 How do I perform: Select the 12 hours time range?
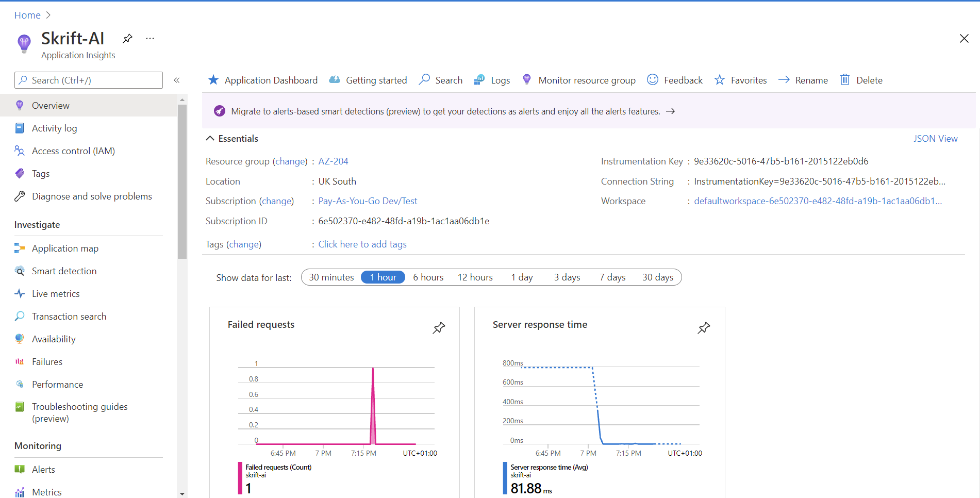pyautogui.click(x=475, y=277)
